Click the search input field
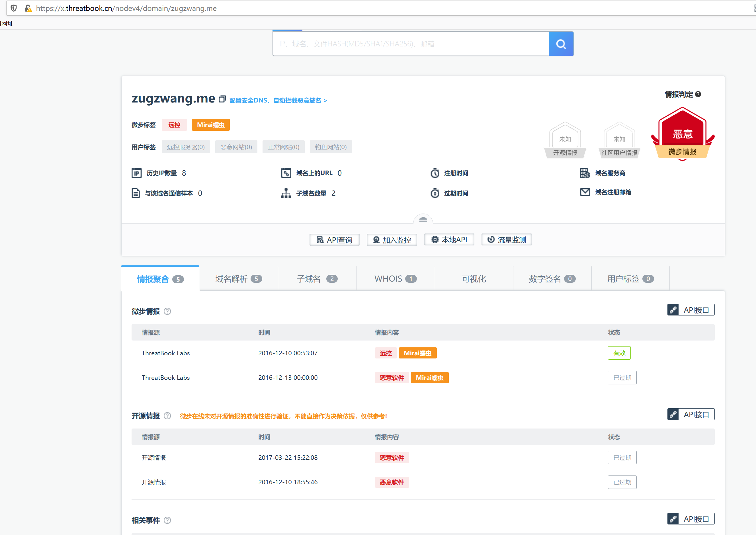The width and height of the screenshot is (756, 535). click(x=410, y=44)
